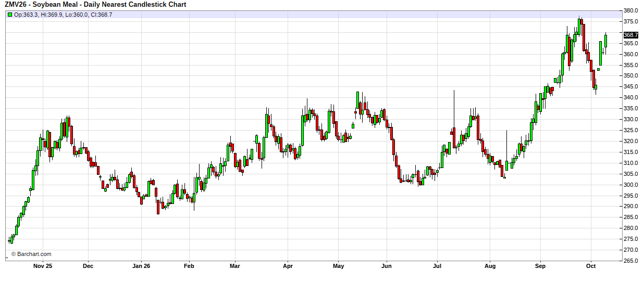644x282 pixels.
Task: Click the 290.0 price axis label
Action: [x=631, y=207]
